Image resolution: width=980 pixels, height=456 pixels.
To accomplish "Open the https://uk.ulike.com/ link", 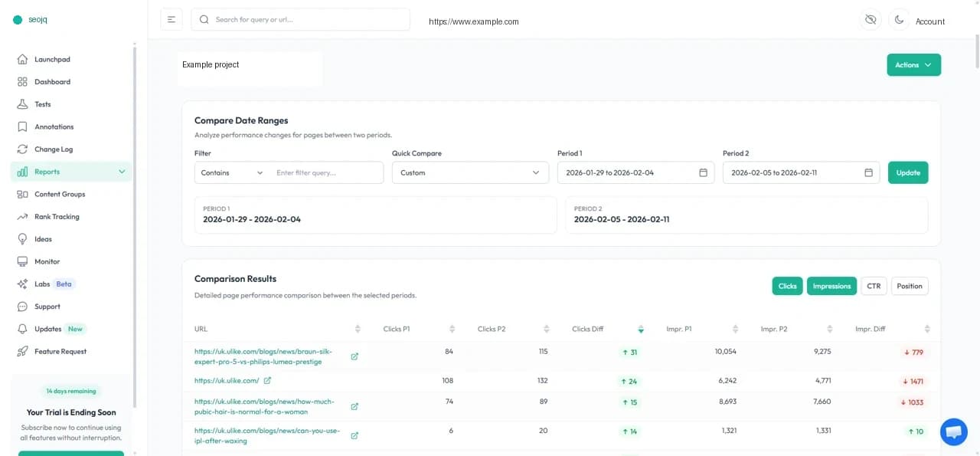I will click(x=225, y=380).
